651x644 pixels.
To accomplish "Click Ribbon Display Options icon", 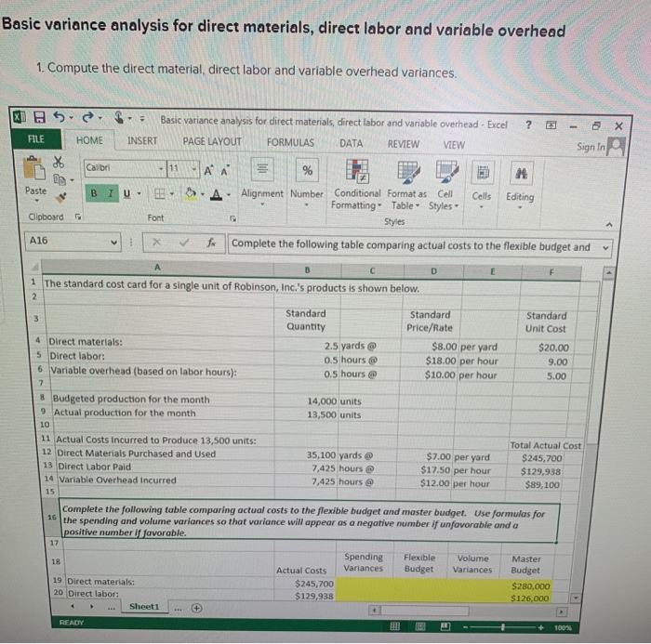I will (x=551, y=125).
